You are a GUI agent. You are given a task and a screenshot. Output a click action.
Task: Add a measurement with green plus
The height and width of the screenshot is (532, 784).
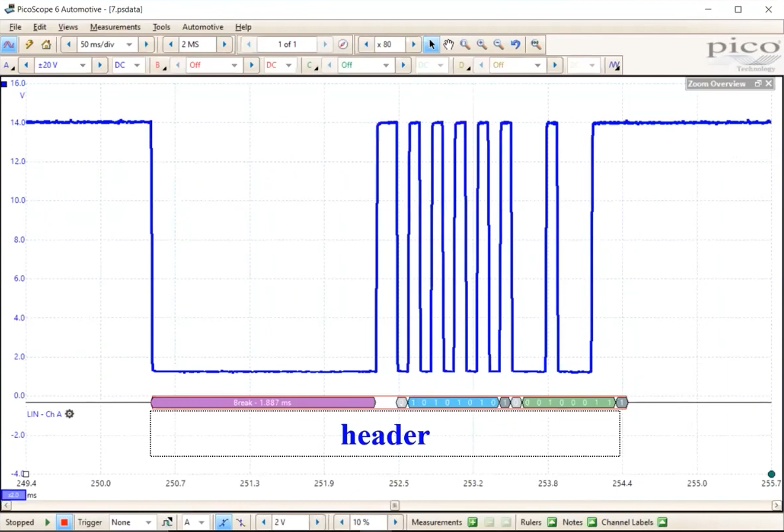click(472, 522)
